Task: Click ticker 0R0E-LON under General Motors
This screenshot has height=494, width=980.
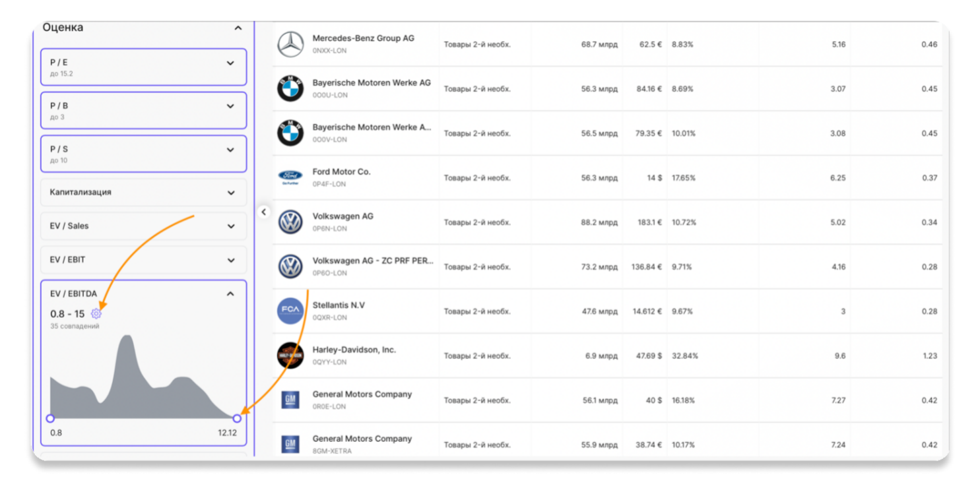Action: point(329,406)
